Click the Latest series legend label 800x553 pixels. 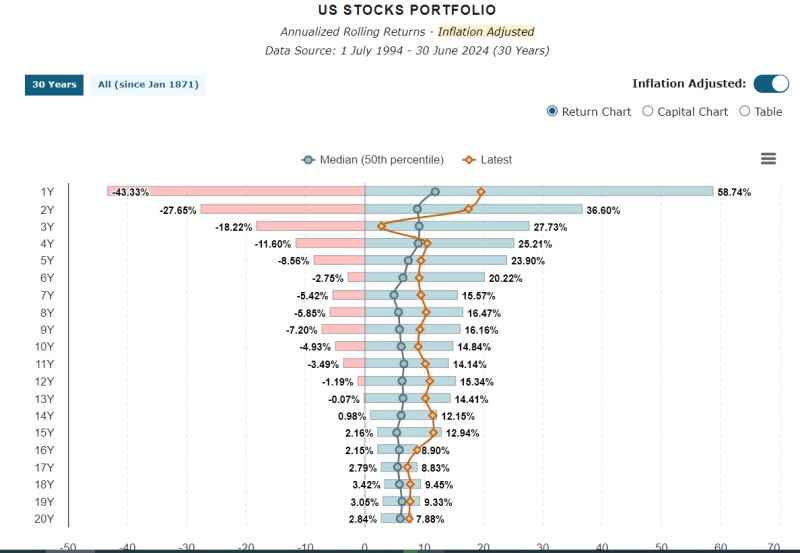tap(496, 160)
